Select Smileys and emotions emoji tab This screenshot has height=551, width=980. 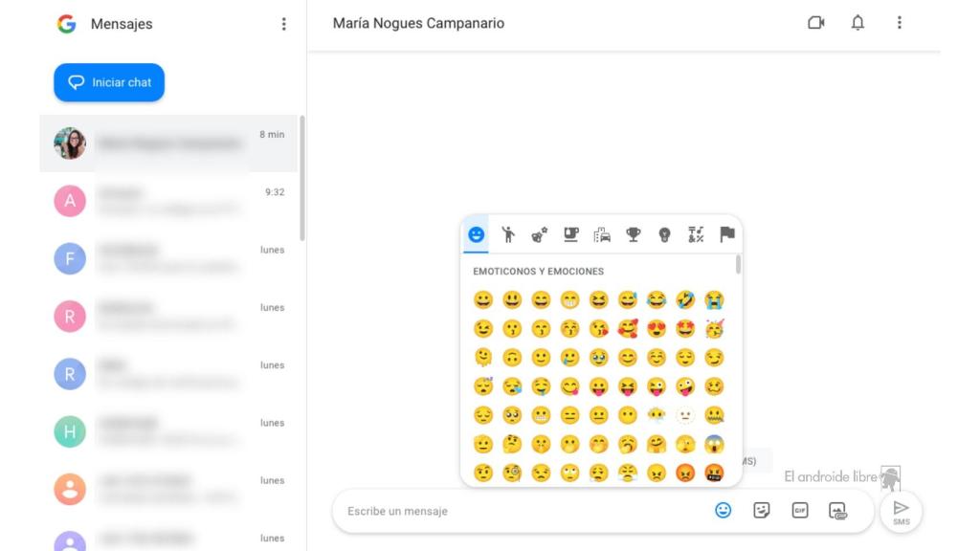point(477,235)
